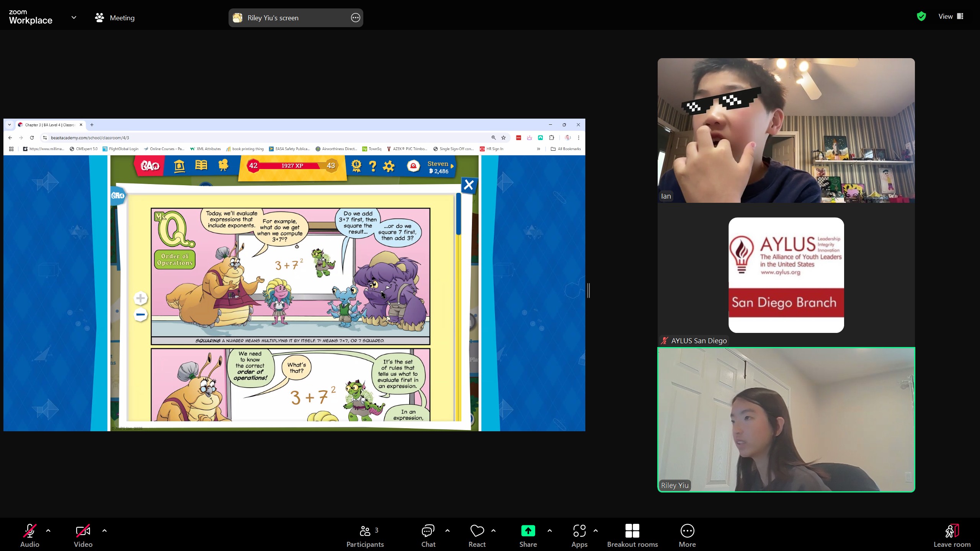This screenshot has width=980, height=551.
Task: Select Riley Yiu's video tile
Action: coord(786,420)
